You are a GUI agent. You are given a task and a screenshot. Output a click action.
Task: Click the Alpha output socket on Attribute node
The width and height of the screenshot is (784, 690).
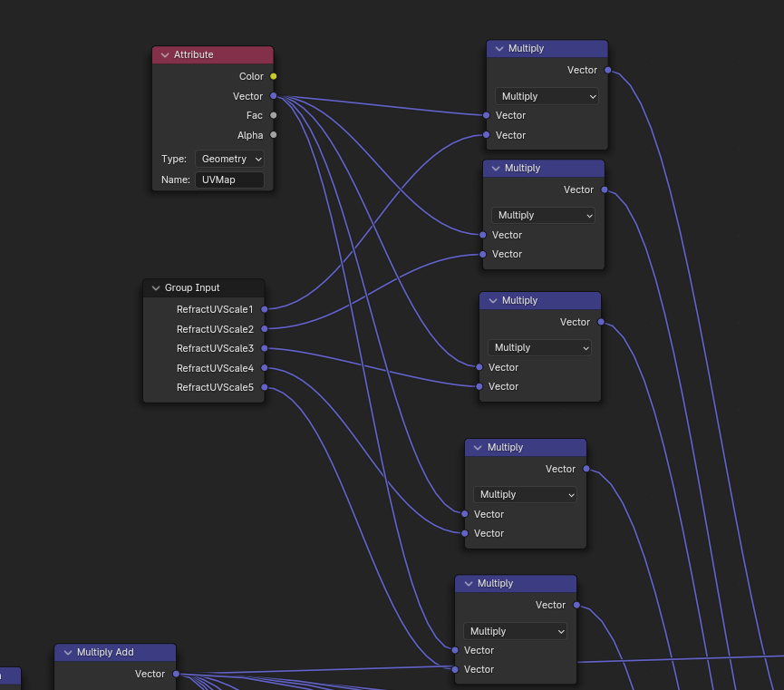[x=274, y=135]
